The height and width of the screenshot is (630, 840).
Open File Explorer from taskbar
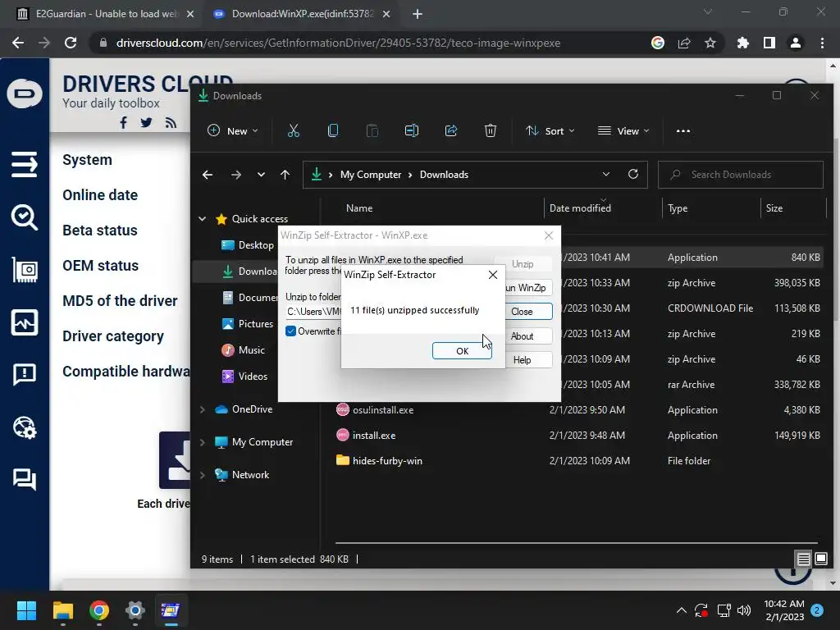coord(62,610)
